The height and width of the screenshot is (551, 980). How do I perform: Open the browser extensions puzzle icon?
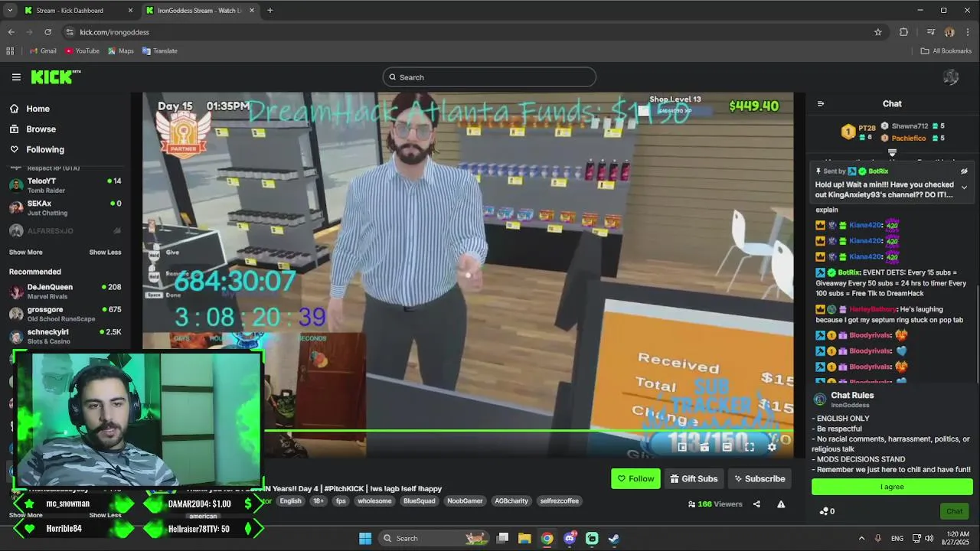[x=903, y=32]
